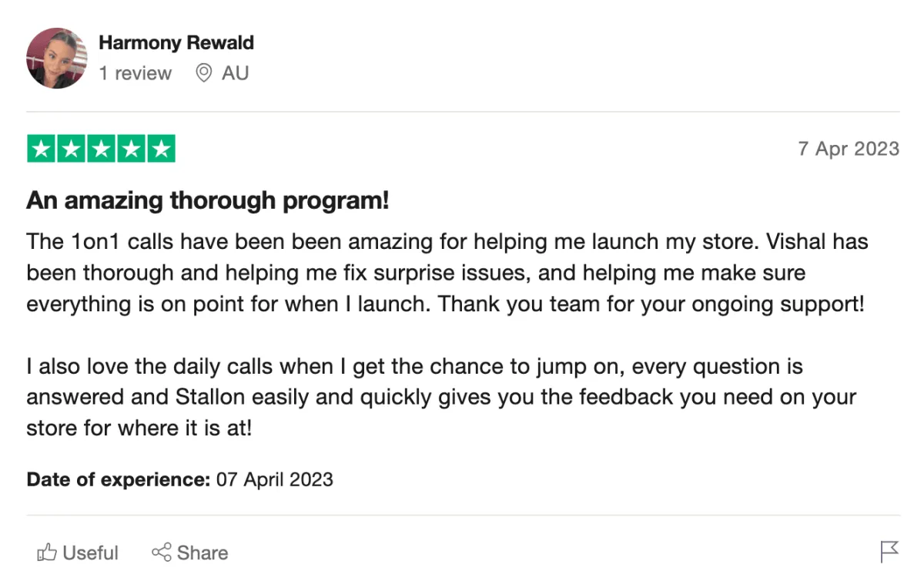Viewport: 924px width, 588px height.
Task: Click the paragraph mentioning Stallon's feedback
Action: pyautogui.click(x=442, y=397)
